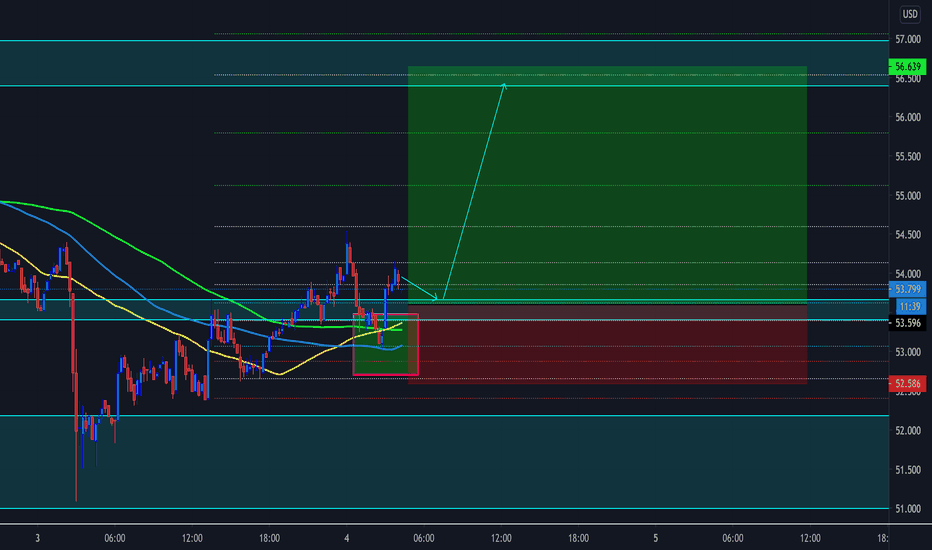Viewport: 932px width, 550px height.
Task: Select the red 52.586 stop price tag
Action: pyautogui.click(x=908, y=384)
